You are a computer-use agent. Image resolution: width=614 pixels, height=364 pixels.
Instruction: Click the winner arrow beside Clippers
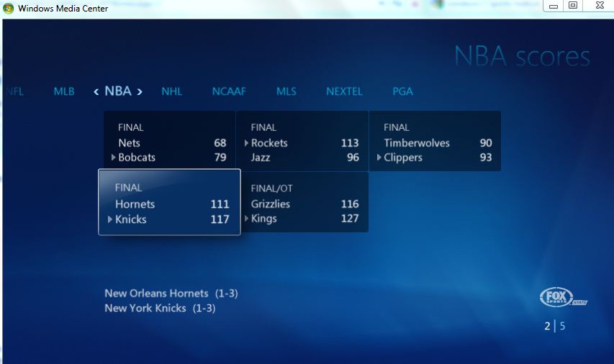[379, 158]
